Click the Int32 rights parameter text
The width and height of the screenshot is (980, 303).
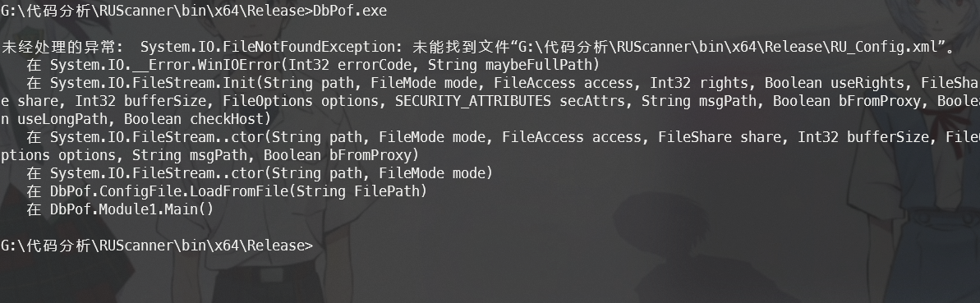pyautogui.click(x=699, y=83)
